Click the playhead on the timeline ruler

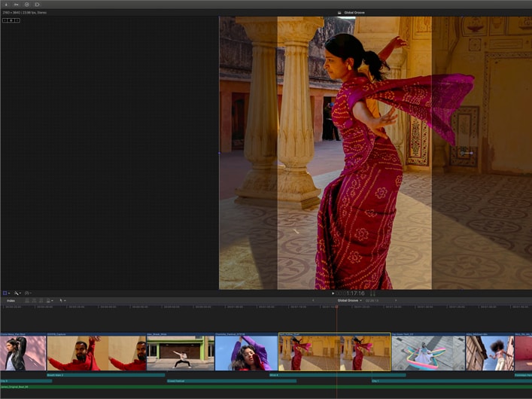tap(336, 307)
